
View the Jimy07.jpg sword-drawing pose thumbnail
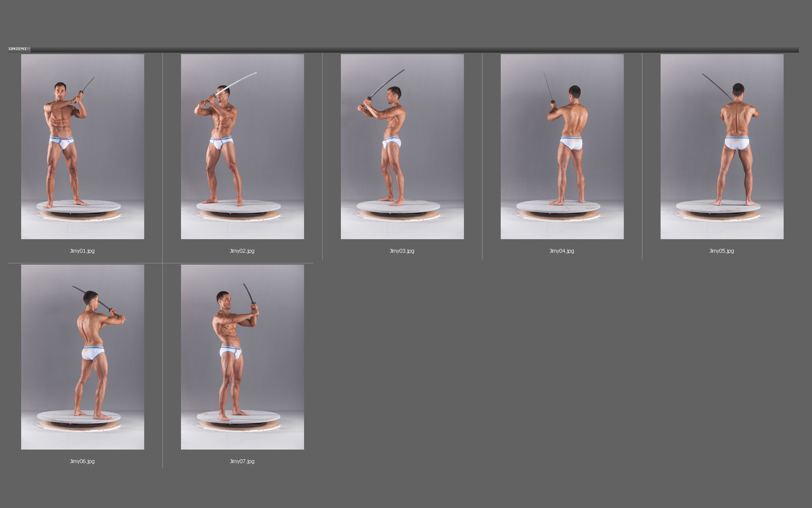coord(242,357)
